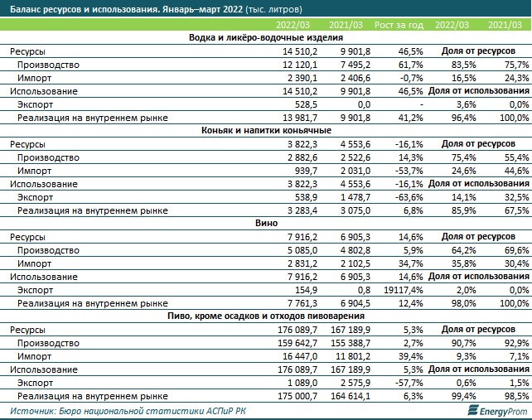Click wine export value 154,9
The height and width of the screenshot is (420, 532).
pyautogui.click(x=306, y=290)
